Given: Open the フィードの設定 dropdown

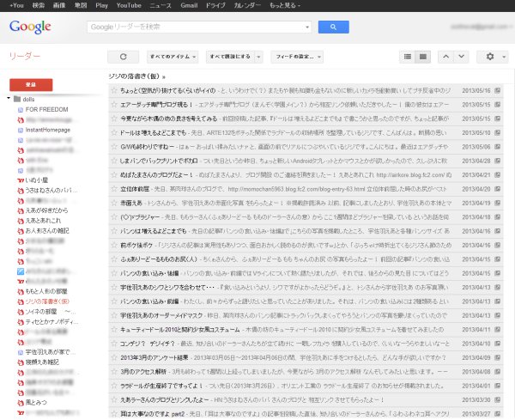Looking at the screenshot, I should [x=297, y=57].
